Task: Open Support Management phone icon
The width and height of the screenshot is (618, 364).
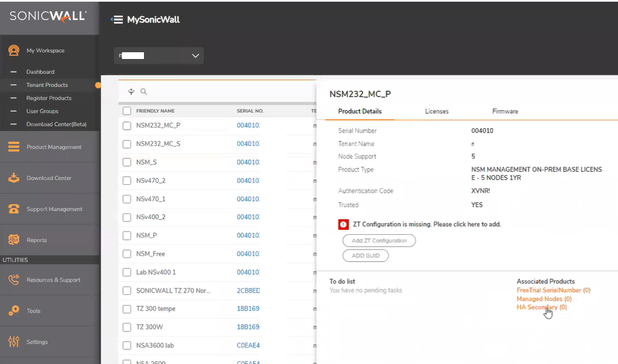Action: point(14,209)
